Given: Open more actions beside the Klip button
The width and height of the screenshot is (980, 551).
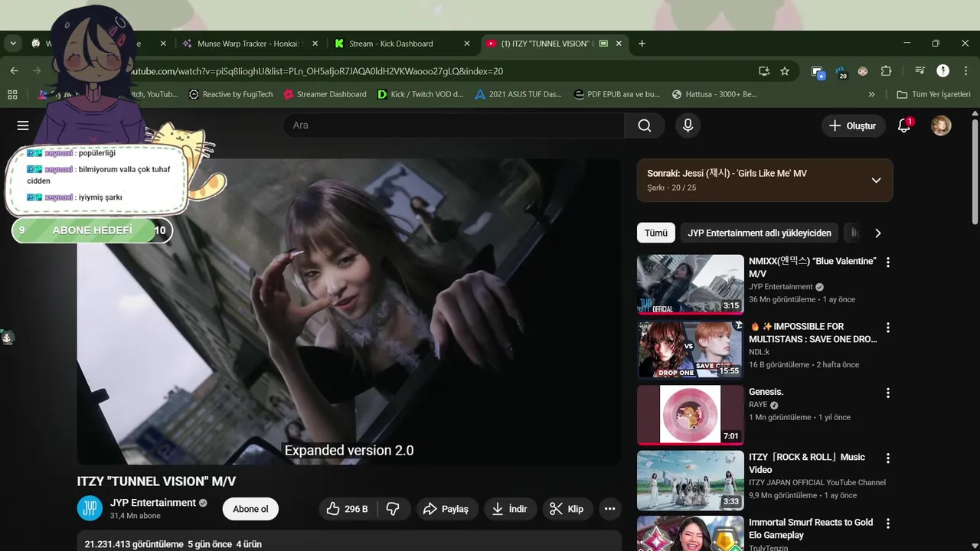Looking at the screenshot, I should (x=609, y=509).
